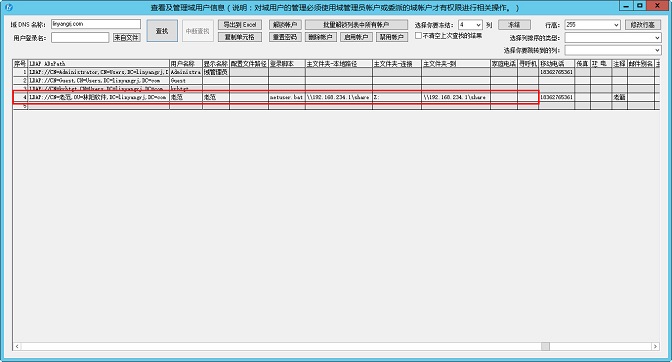Viewport: 672px width, 362px height.
Task: Click the 重置密码 reset password button
Action: pos(285,37)
